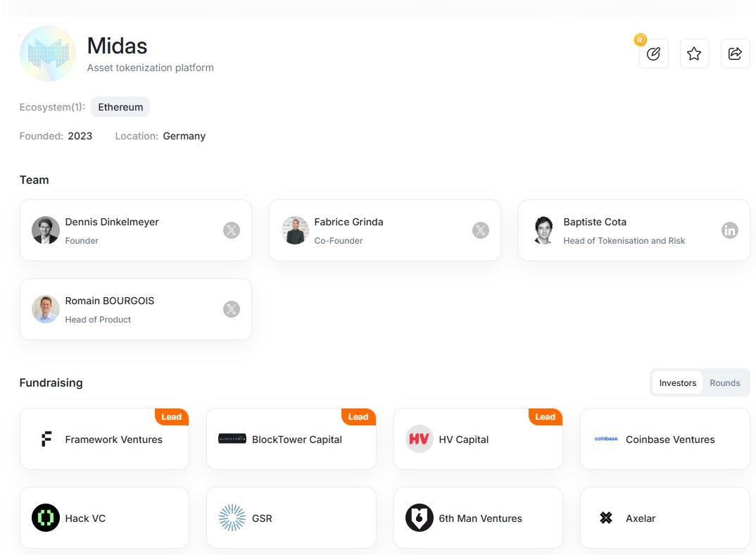Viewport: 756px width, 555px height.
Task: Share the Midas page via share icon
Action: [735, 54]
